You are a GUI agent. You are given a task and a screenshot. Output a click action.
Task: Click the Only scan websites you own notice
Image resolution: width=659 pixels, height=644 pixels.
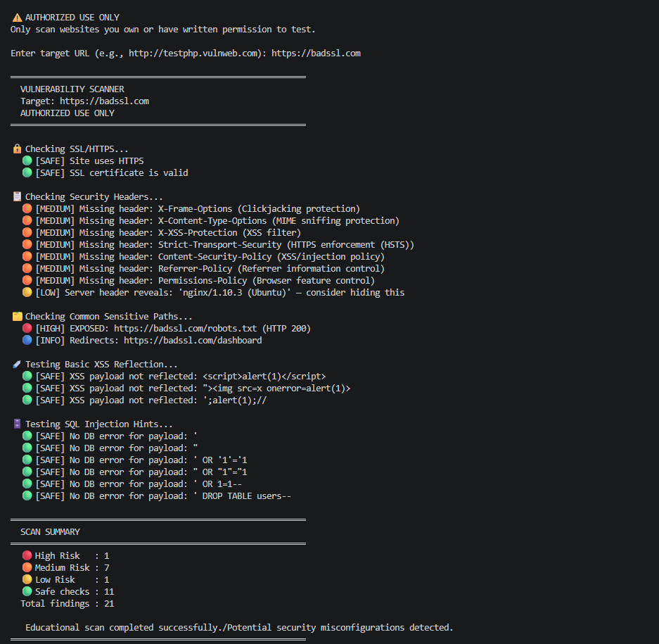pyautogui.click(x=162, y=30)
